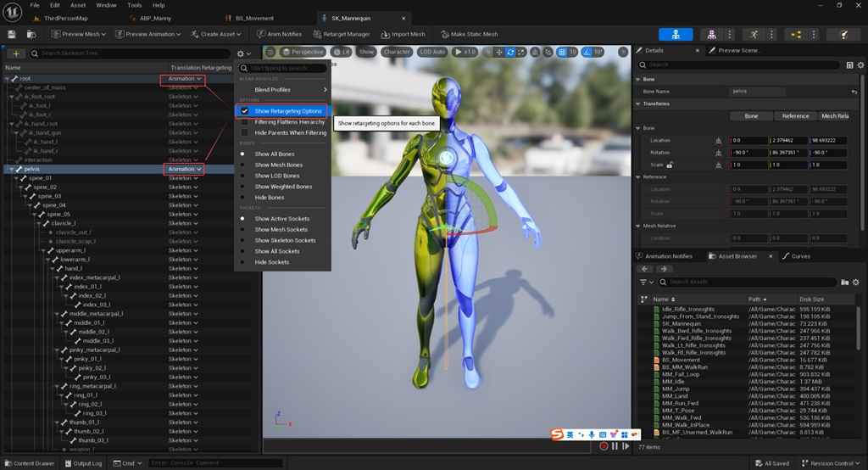Open the root bone Animation retargeting dropdown

(184, 79)
